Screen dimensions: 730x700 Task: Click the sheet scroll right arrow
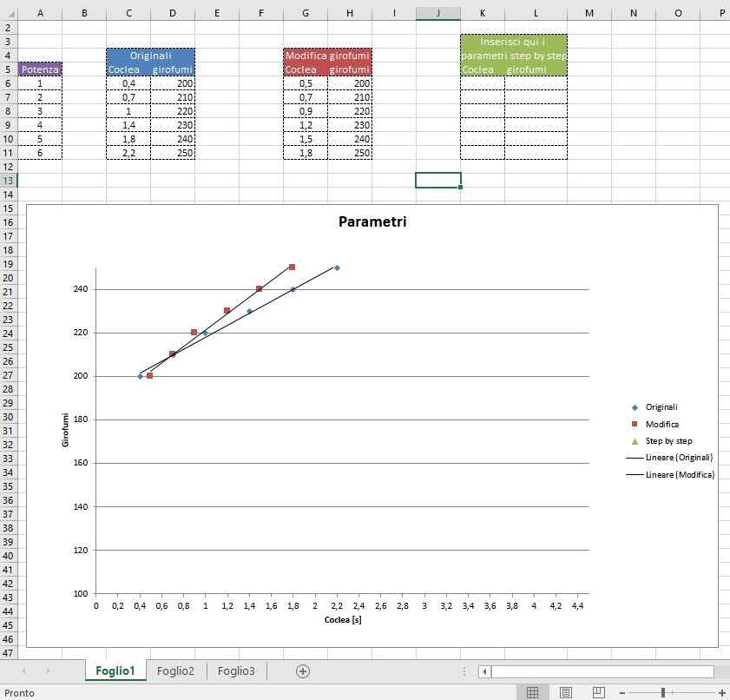coord(48,671)
